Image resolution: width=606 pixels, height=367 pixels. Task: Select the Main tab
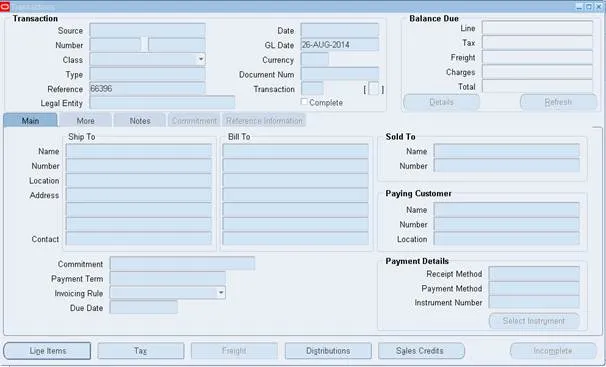(x=30, y=121)
